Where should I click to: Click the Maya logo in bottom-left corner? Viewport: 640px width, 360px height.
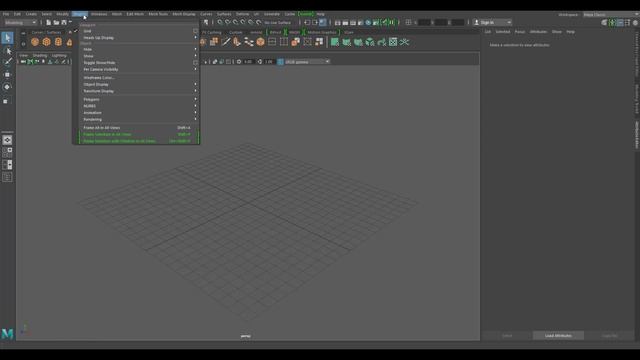pos(7,334)
